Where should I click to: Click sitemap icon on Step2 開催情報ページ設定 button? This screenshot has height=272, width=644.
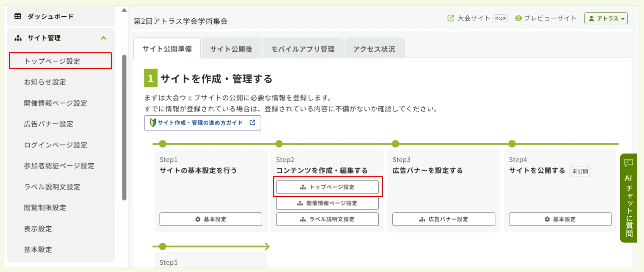pos(300,203)
